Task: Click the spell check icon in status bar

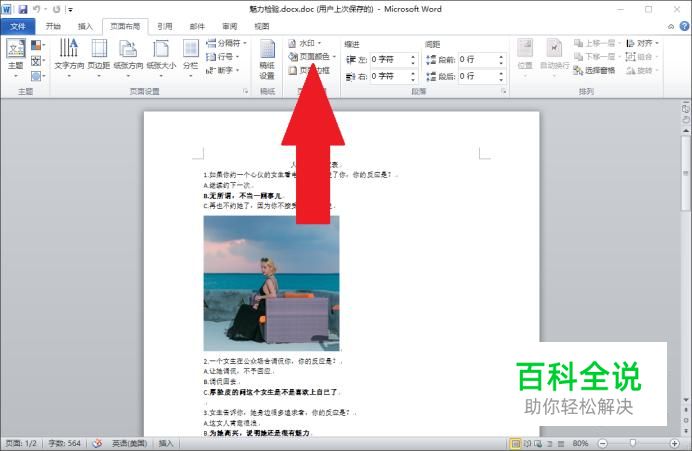Action: pos(97,443)
